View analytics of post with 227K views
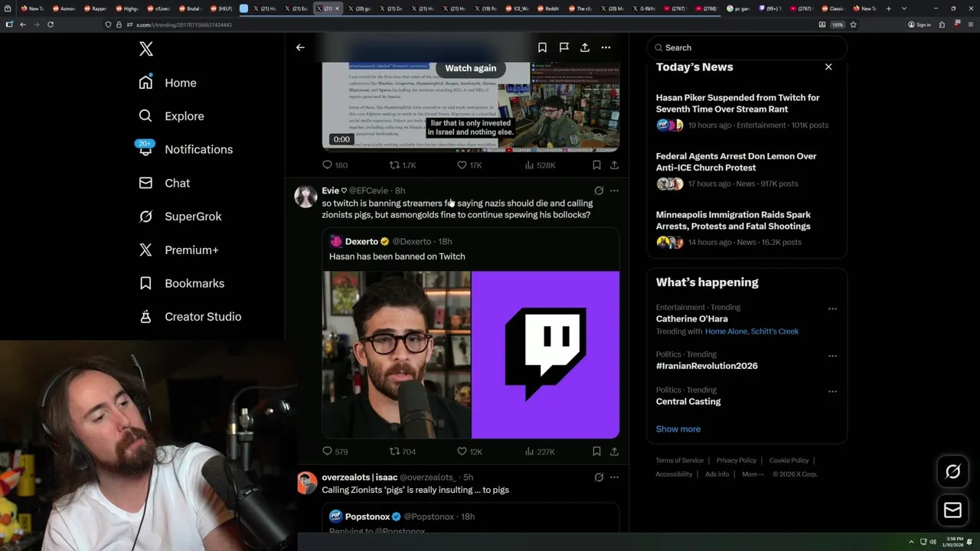The height and width of the screenshot is (551, 980). pos(540,452)
